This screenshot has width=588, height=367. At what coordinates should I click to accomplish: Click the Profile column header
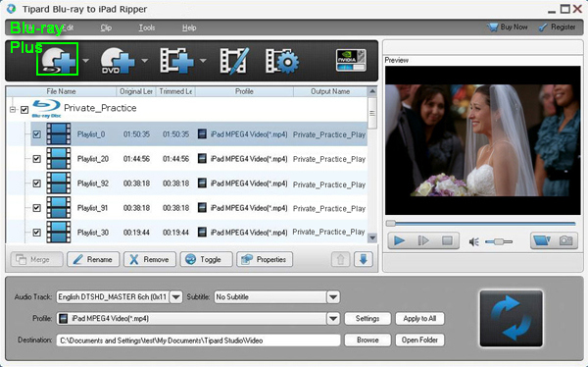coord(244,91)
